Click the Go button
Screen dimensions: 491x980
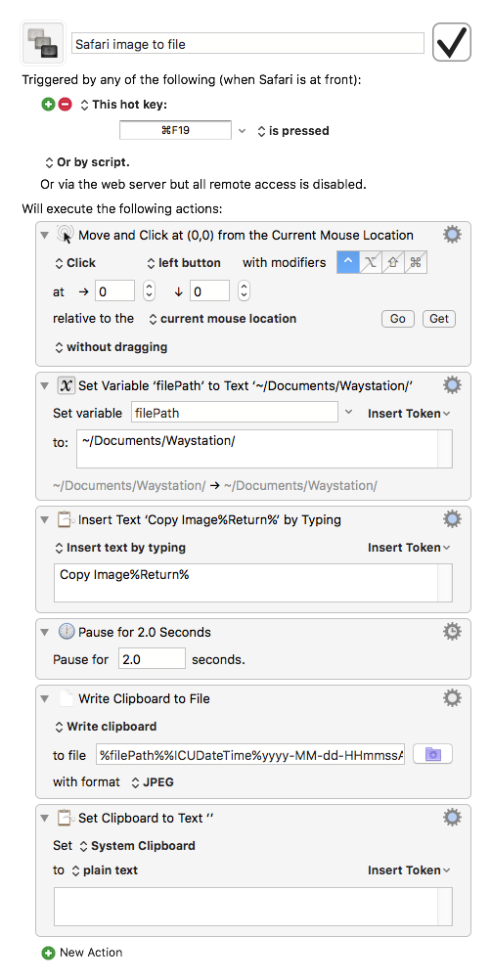[398, 319]
